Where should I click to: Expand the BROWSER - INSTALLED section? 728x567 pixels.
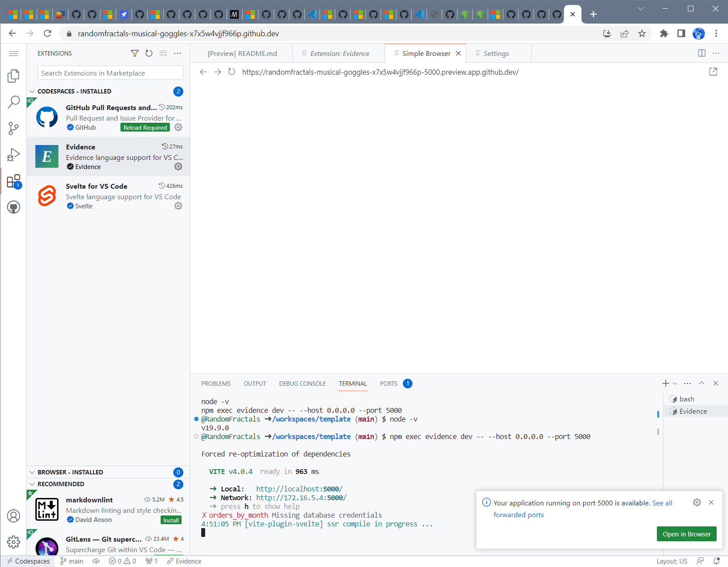(32, 472)
